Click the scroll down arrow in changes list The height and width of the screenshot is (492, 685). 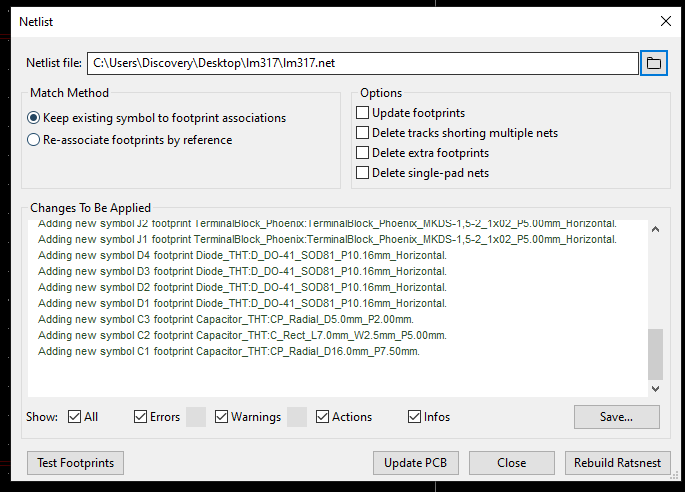[656, 388]
